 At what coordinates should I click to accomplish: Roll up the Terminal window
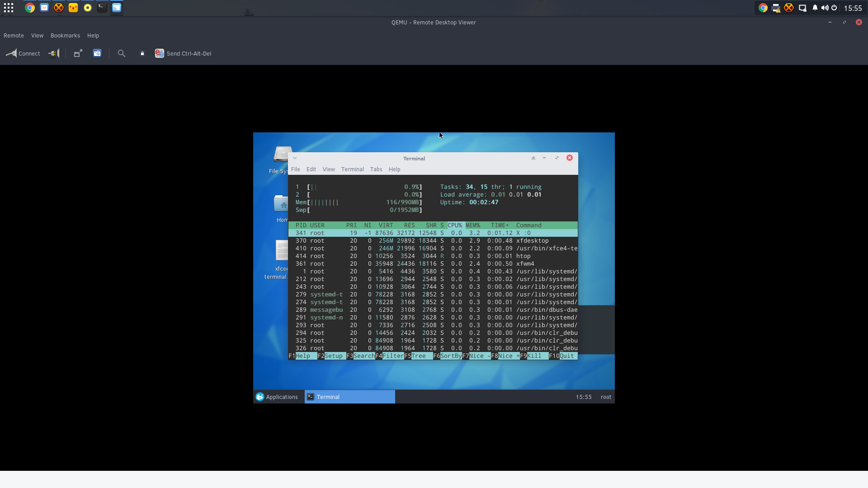tap(533, 158)
